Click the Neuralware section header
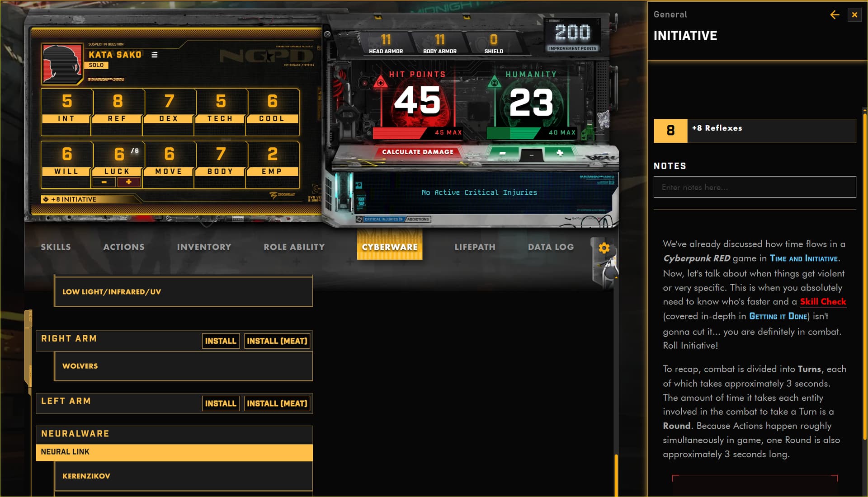Image resolution: width=868 pixels, height=497 pixels. coord(174,434)
